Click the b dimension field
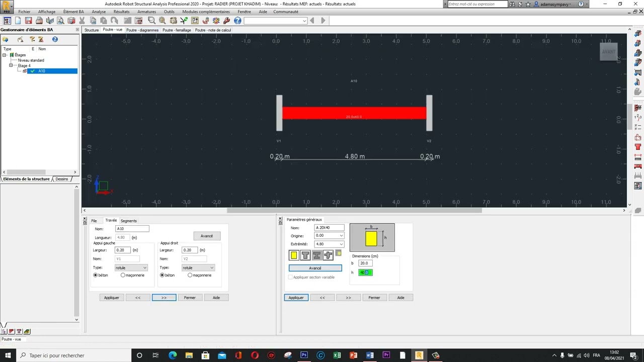Screen dimensions: 644x362 click(365, 263)
